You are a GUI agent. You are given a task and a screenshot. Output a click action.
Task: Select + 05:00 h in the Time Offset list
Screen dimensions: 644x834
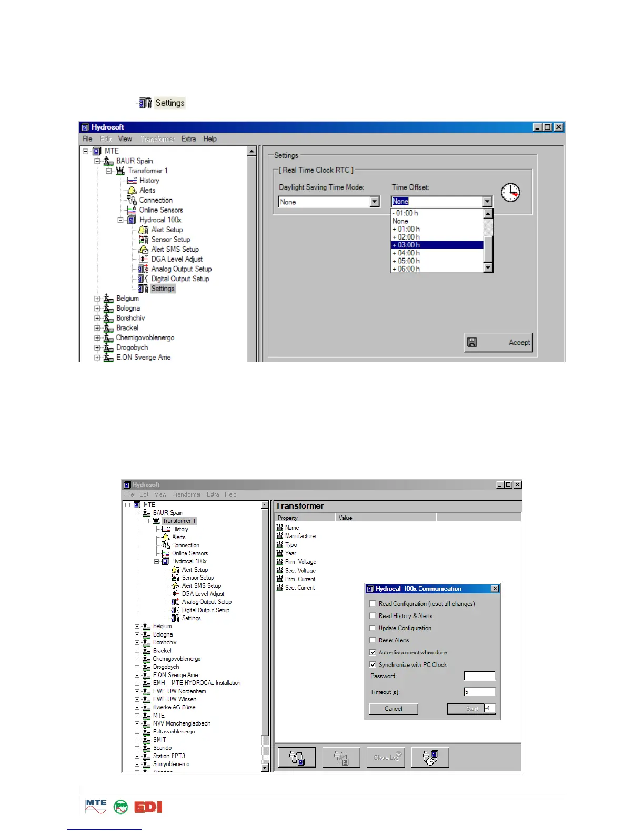(x=437, y=261)
